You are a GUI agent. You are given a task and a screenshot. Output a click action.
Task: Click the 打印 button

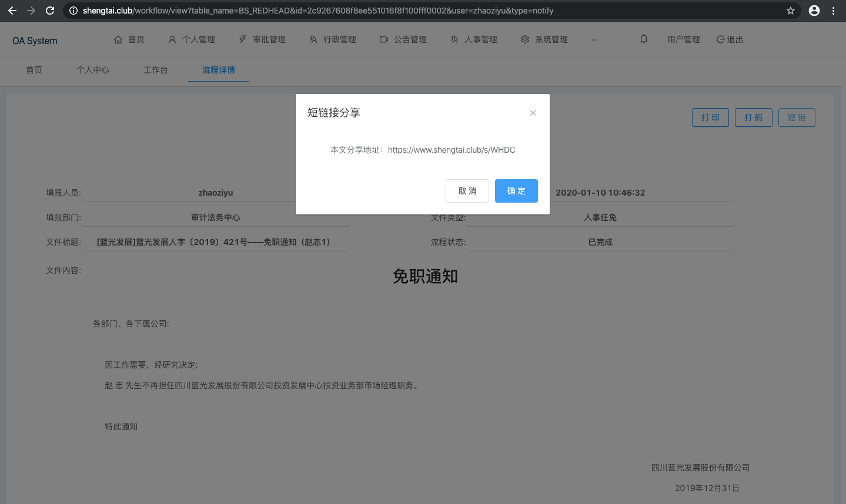pos(710,117)
